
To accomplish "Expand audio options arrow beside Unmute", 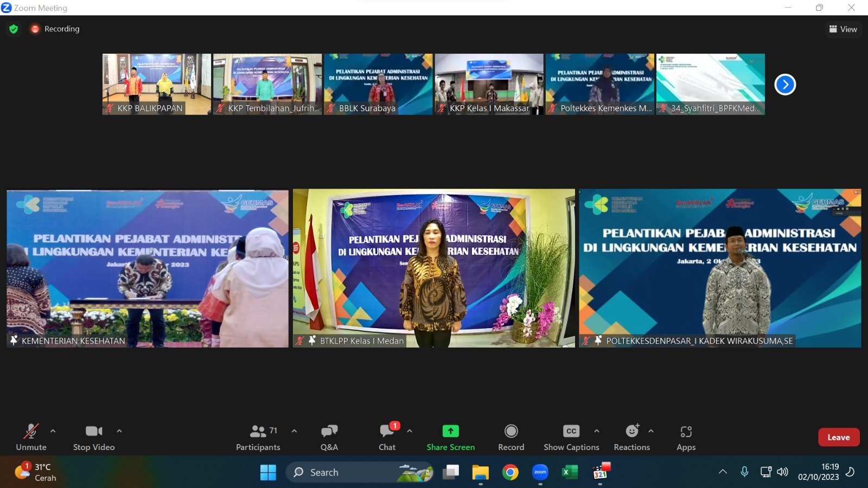I will click(53, 431).
